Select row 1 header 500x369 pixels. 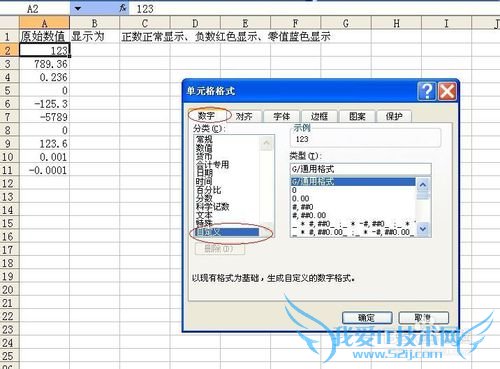coord(9,36)
